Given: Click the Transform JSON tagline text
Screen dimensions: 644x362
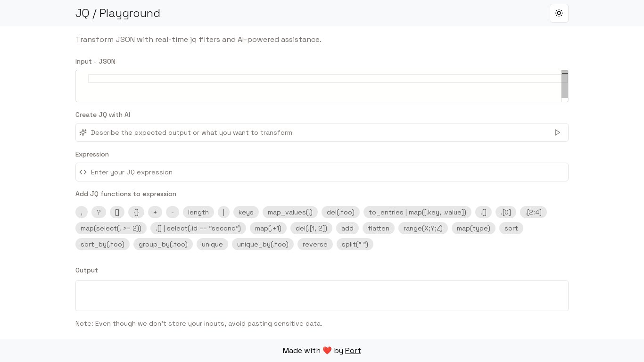Looking at the screenshot, I should tap(198, 40).
